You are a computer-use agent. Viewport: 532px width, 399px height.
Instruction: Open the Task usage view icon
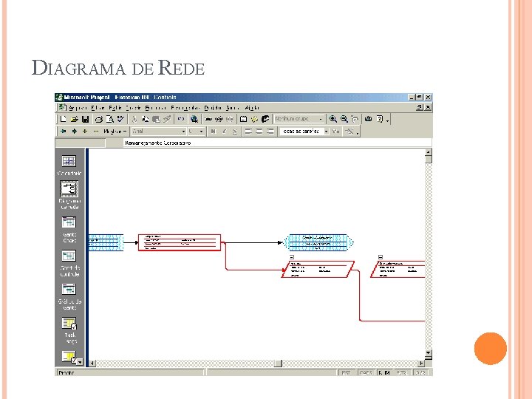(69, 330)
